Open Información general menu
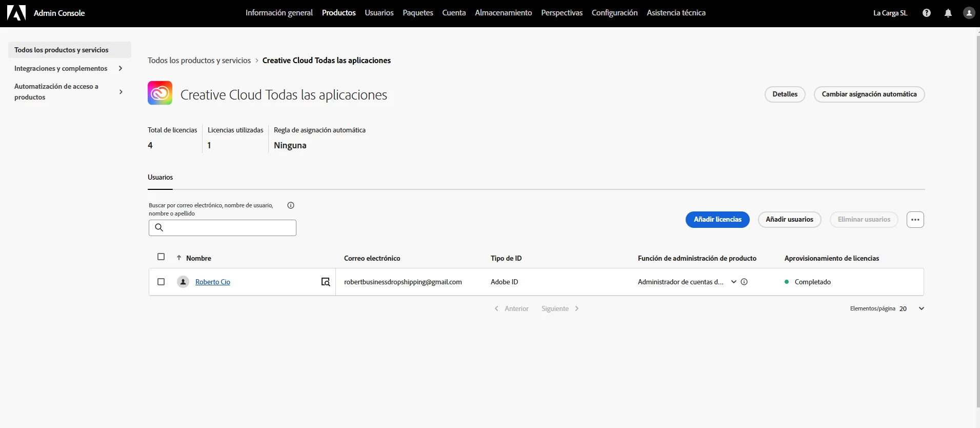This screenshot has height=428, width=980. point(279,13)
